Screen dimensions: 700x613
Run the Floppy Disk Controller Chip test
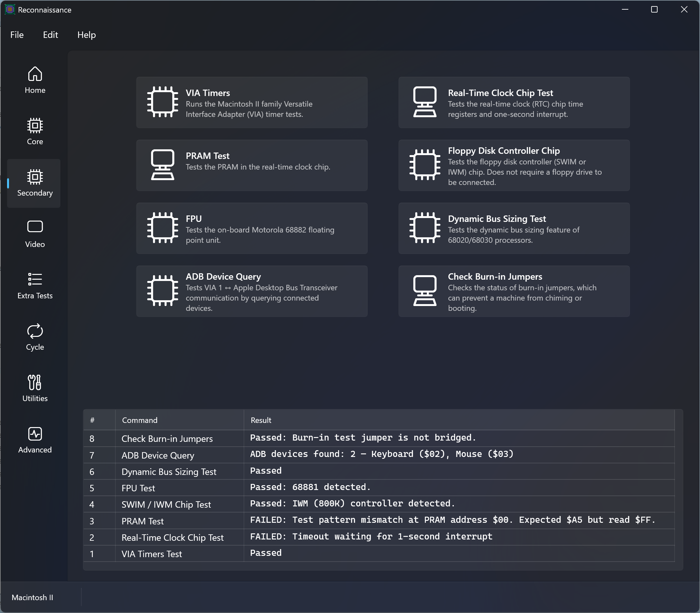(514, 165)
